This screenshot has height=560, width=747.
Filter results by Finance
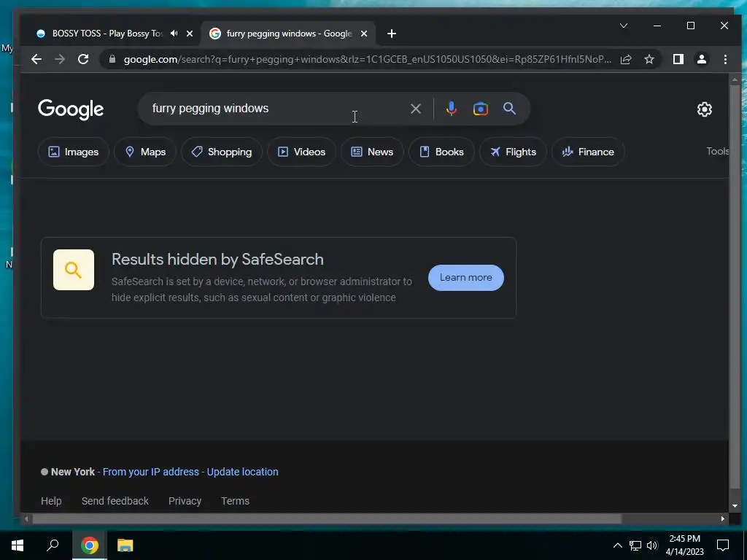(x=588, y=152)
